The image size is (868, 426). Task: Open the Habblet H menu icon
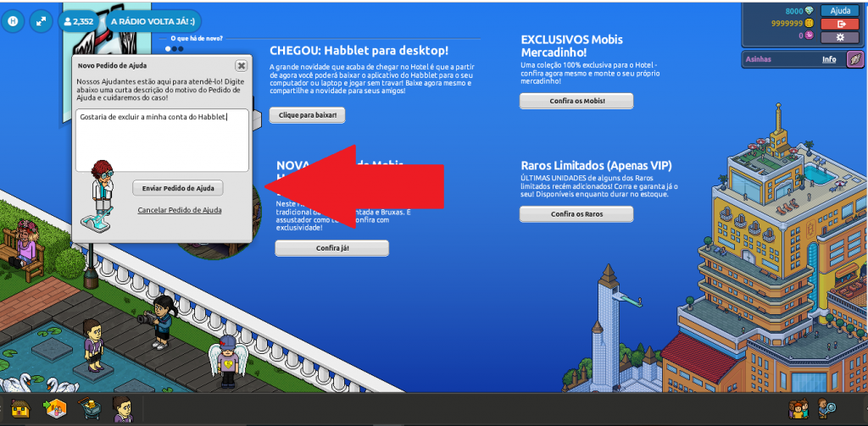pos(13,21)
